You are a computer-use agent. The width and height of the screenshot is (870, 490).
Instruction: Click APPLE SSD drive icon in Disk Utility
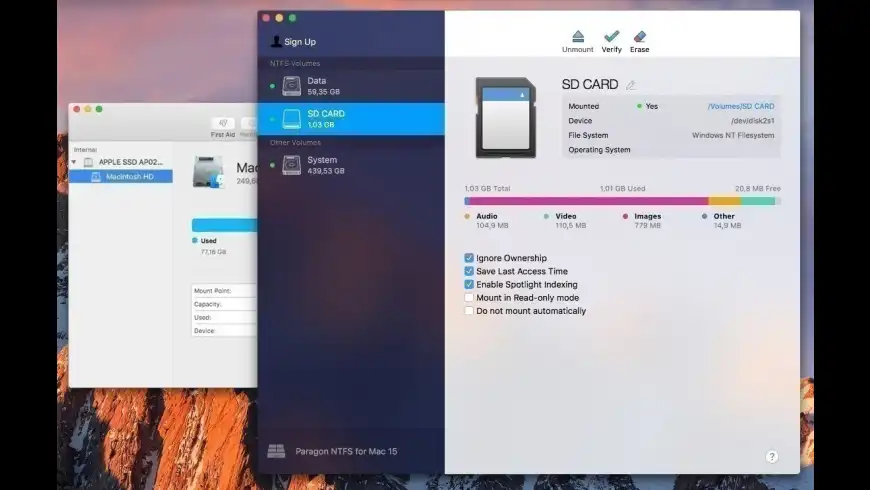pyautogui.click(x=88, y=162)
